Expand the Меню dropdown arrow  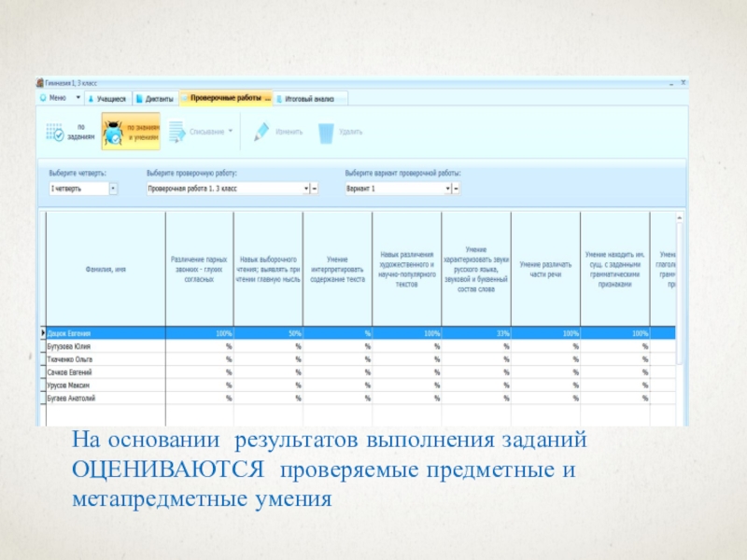point(78,98)
